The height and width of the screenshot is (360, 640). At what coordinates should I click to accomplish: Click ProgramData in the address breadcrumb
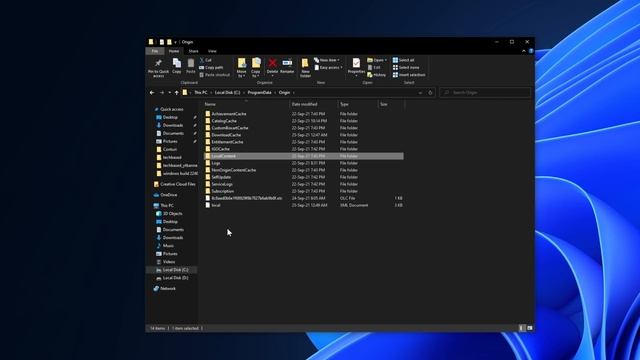click(x=259, y=93)
